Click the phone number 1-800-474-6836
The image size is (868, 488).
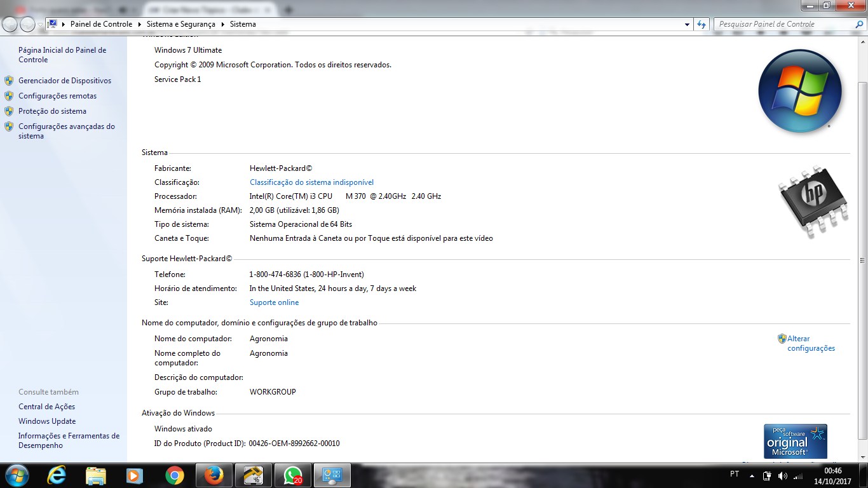(x=275, y=274)
